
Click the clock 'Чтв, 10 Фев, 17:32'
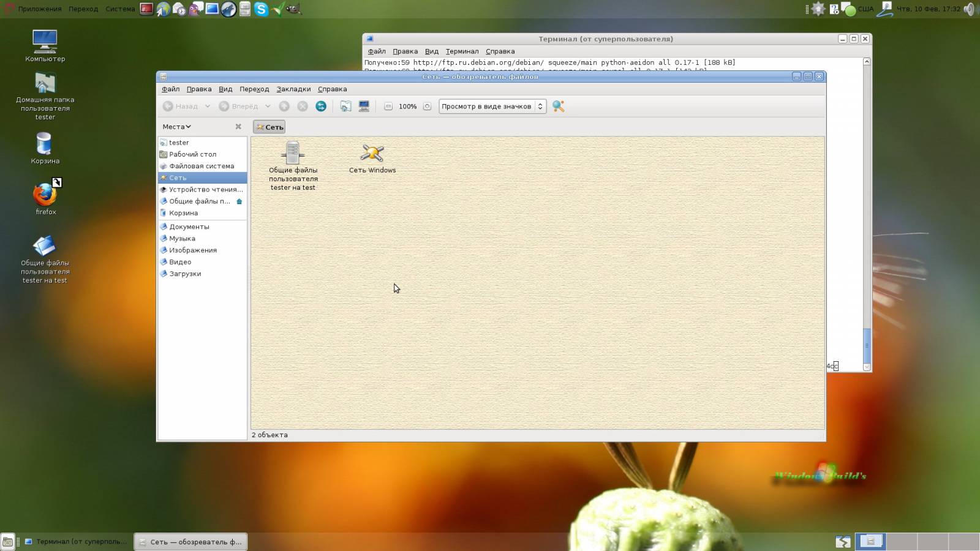click(x=929, y=9)
